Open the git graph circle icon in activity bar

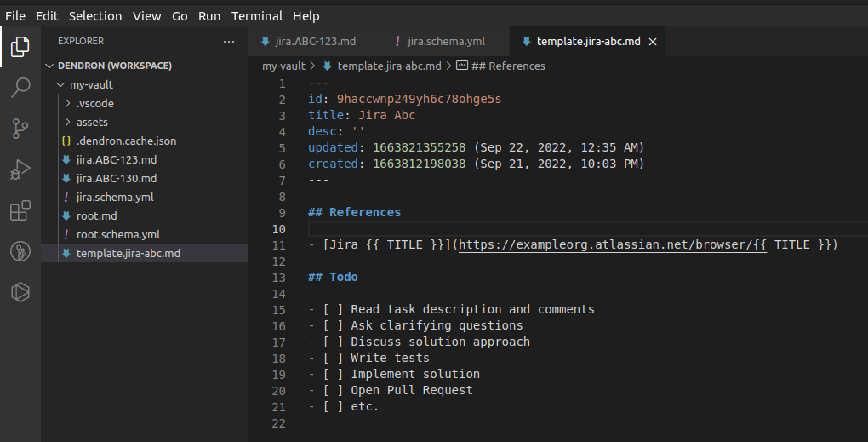tap(20, 251)
